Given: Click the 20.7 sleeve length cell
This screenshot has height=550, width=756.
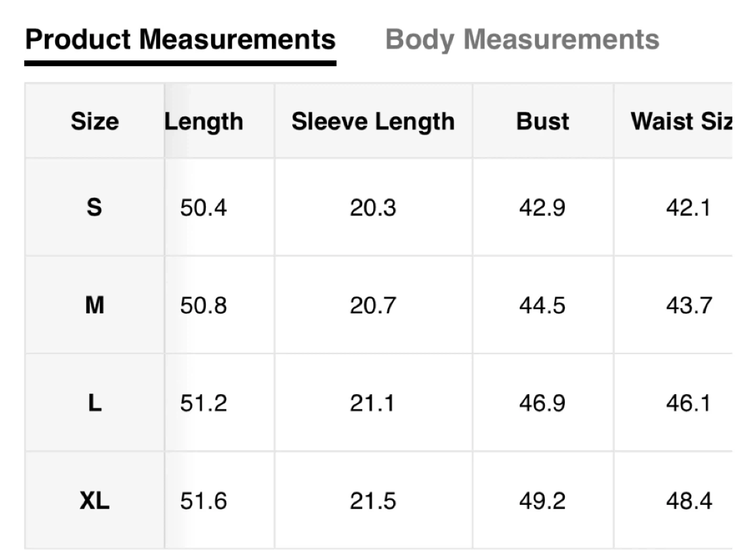Looking at the screenshot, I should point(373,305).
